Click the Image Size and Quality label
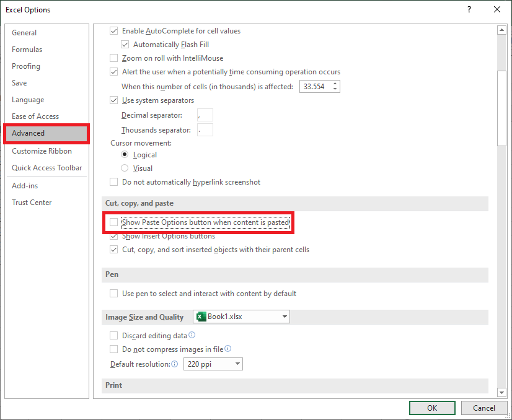Screen dimensions: 512x420 pyautogui.click(x=144, y=317)
